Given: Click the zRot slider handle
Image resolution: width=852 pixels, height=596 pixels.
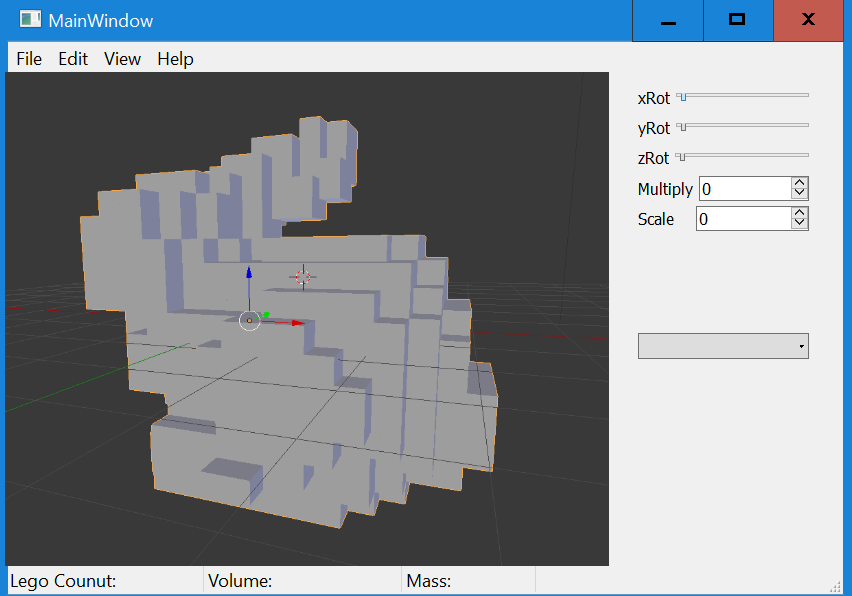Looking at the screenshot, I should (682, 157).
